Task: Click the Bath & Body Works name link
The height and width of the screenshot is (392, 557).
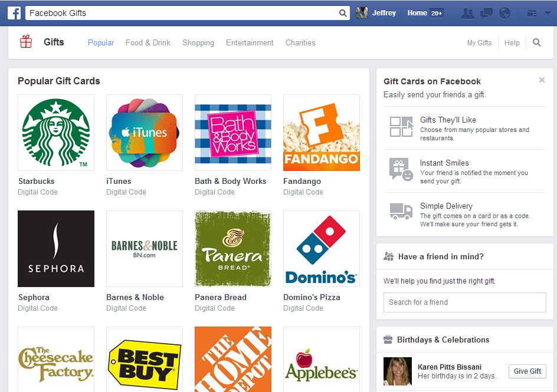Action: (231, 182)
